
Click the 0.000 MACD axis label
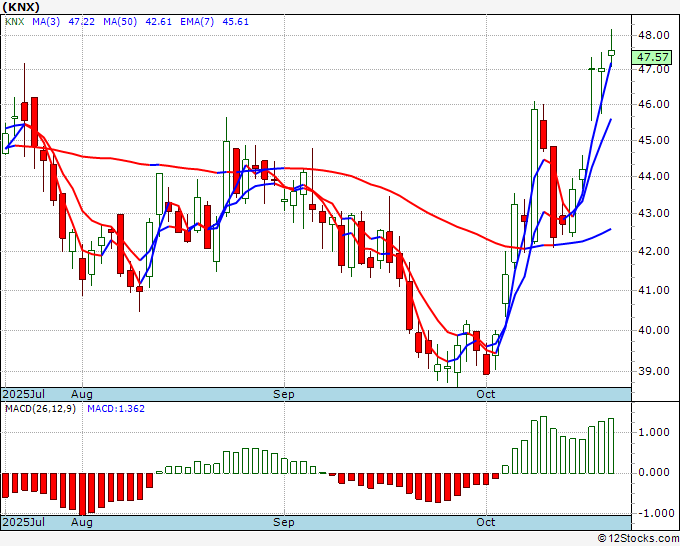pyautogui.click(x=654, y=472)
